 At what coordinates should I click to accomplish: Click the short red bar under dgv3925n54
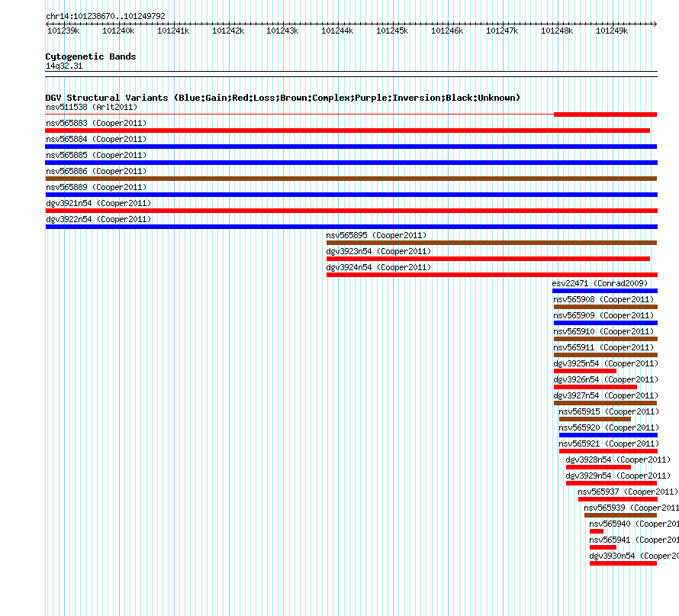click(x=585, y=371)
